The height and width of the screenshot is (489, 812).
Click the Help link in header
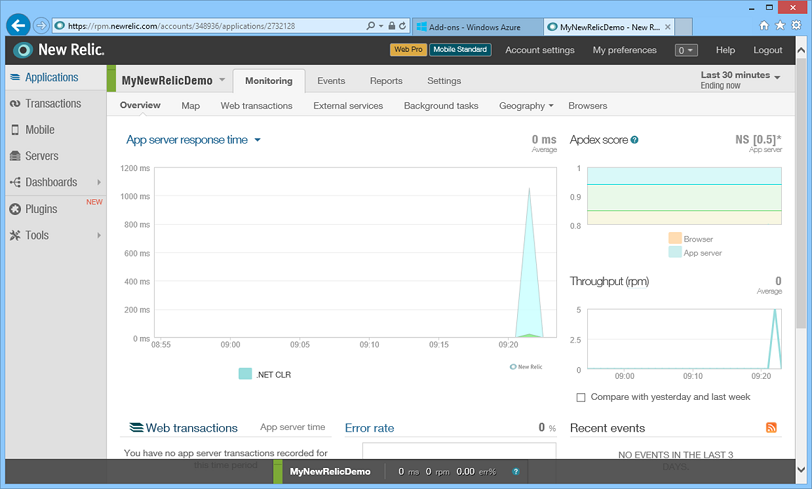pyautogui.click(x=725, y=50)
